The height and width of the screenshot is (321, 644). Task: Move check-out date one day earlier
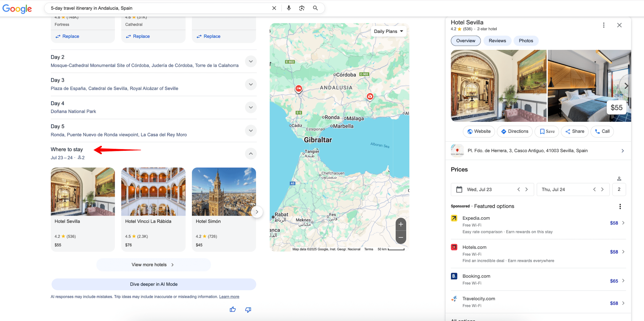pyautogui.click(x=594, y=189)
